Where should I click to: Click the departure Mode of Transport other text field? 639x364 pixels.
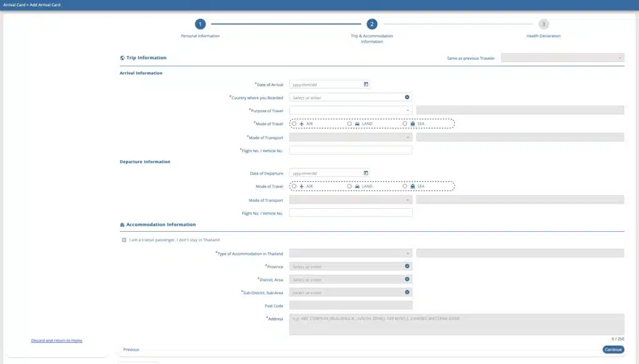520,200
